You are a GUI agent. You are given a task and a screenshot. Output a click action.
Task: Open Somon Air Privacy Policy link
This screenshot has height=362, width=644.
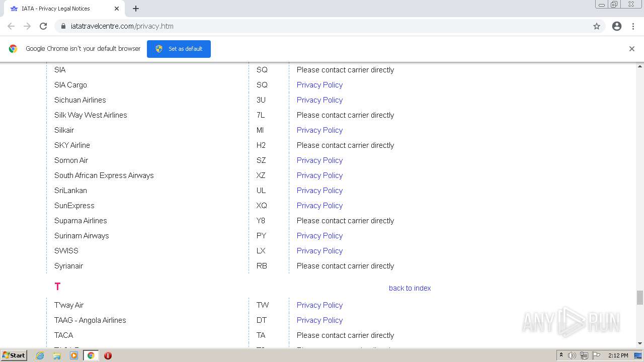(x=319, y=160)
